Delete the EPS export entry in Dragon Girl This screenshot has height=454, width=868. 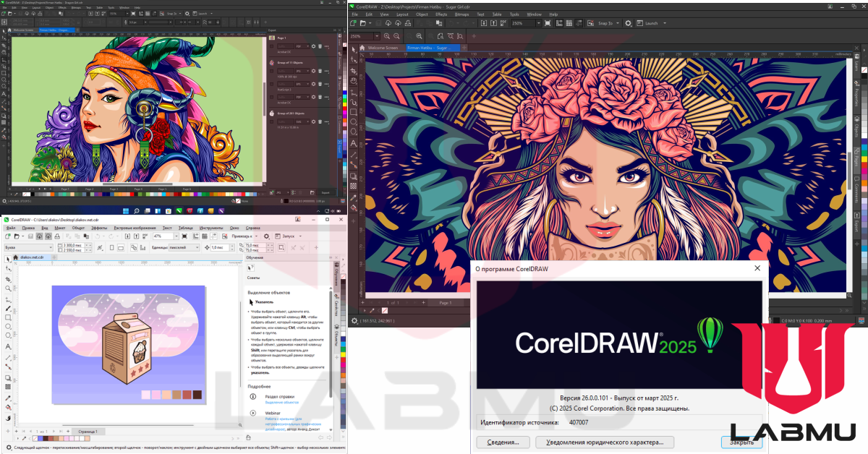pos(320,84)
